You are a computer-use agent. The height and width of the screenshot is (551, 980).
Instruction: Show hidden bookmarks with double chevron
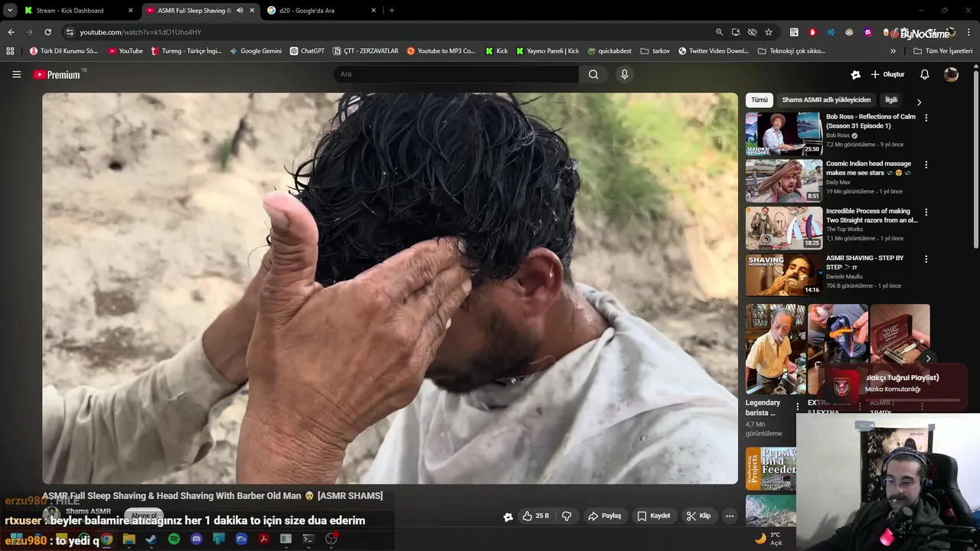click(893, 51)
